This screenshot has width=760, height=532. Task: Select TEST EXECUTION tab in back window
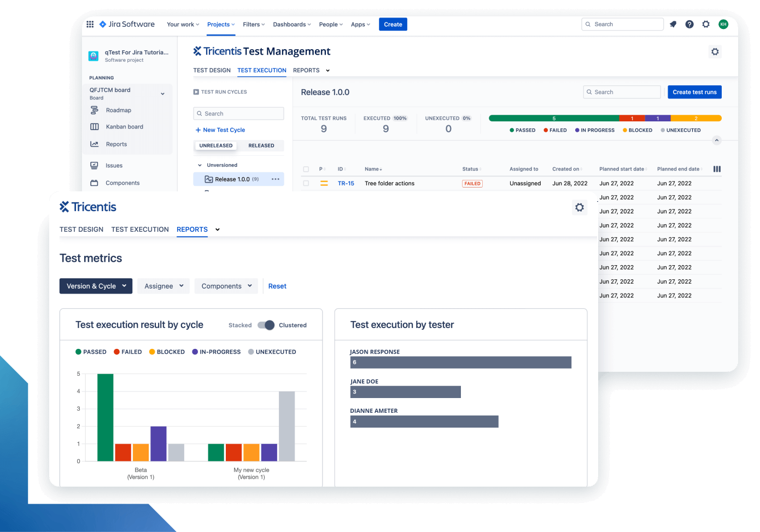262,71
